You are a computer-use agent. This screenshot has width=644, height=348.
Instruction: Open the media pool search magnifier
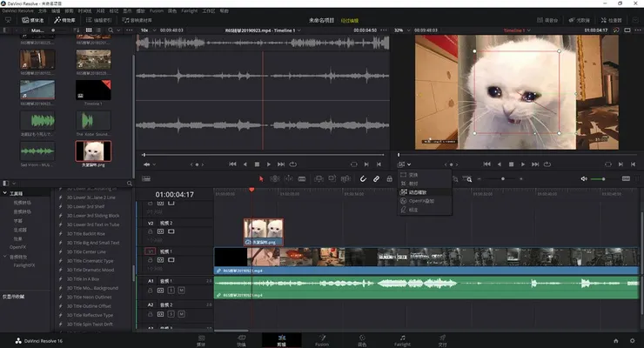[x=111, y=30]
